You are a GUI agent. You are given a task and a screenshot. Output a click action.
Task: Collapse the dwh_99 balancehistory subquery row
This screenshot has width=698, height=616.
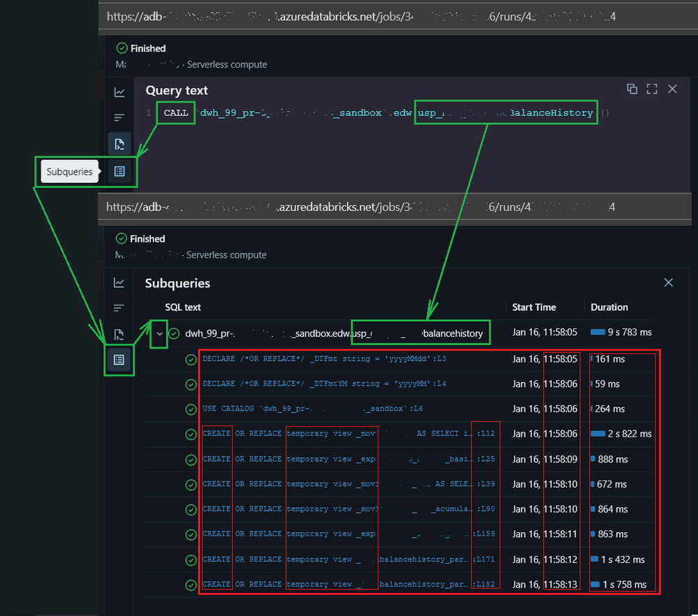point(159,333)
